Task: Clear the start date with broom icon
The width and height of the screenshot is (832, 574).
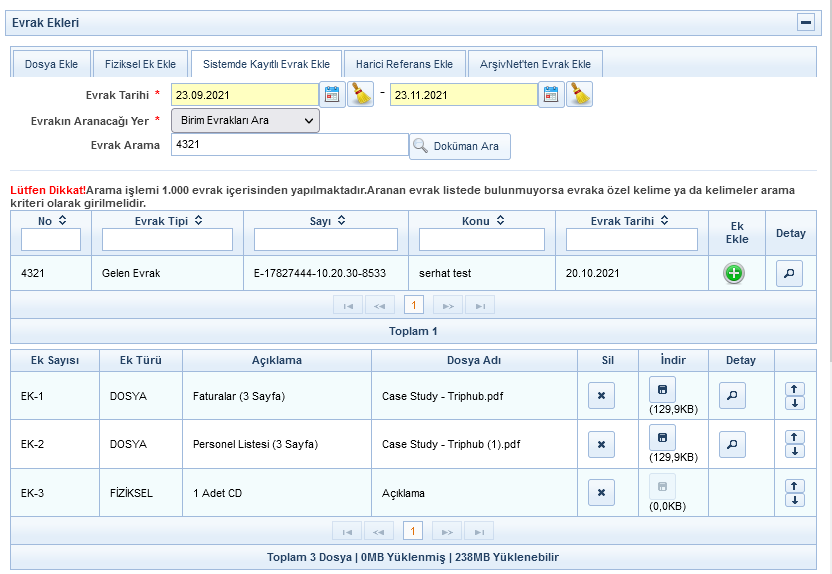Action: [360, 95]
